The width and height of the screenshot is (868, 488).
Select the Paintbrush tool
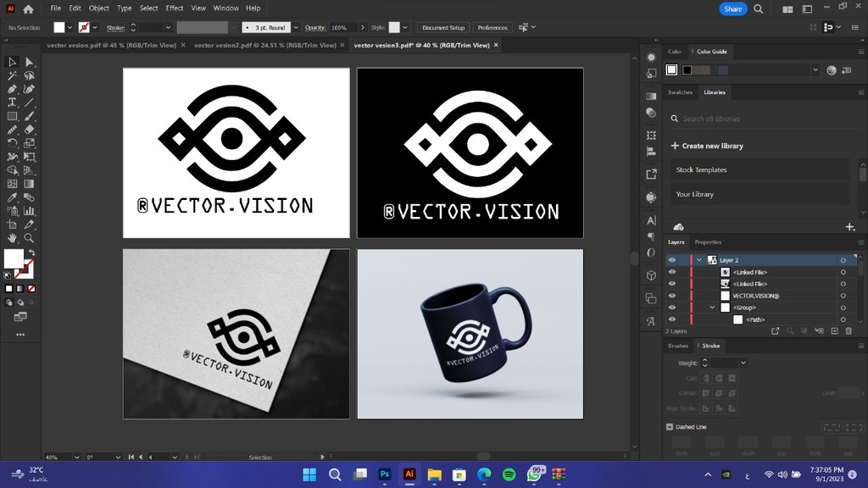coord(30,116)
